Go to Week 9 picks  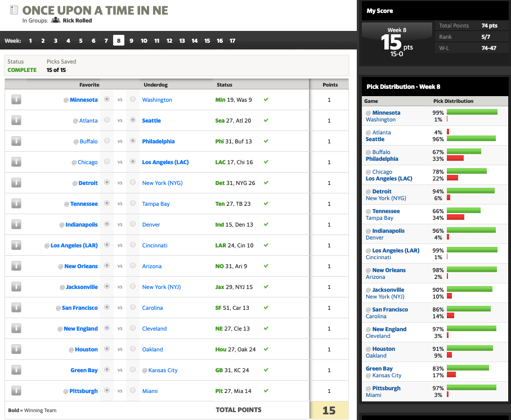tap(131, 40)
